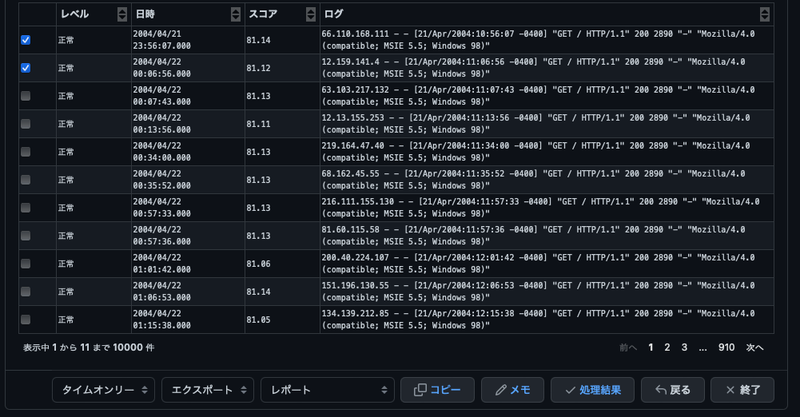800x417 pixels.
Task: Open the タイムオンリー dropdown
Action: pyautogui.click(x=104, y=390)
